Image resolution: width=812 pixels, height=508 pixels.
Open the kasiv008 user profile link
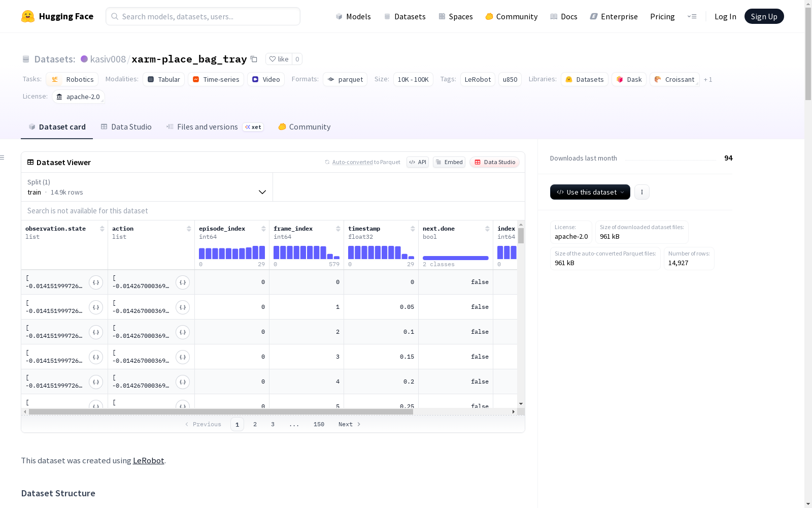click(x=108, y=59)
